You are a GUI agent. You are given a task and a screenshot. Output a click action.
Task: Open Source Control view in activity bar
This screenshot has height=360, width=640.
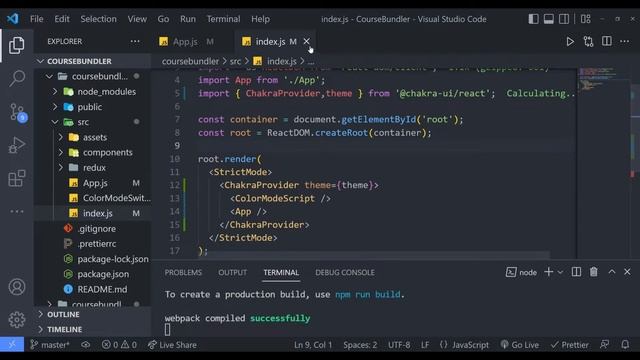tap(17, 111)
